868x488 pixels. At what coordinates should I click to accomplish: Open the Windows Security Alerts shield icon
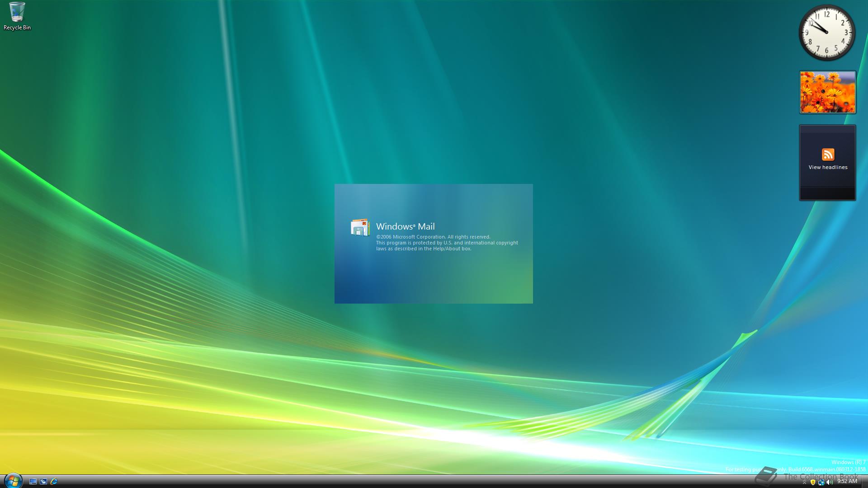point(813,482)
